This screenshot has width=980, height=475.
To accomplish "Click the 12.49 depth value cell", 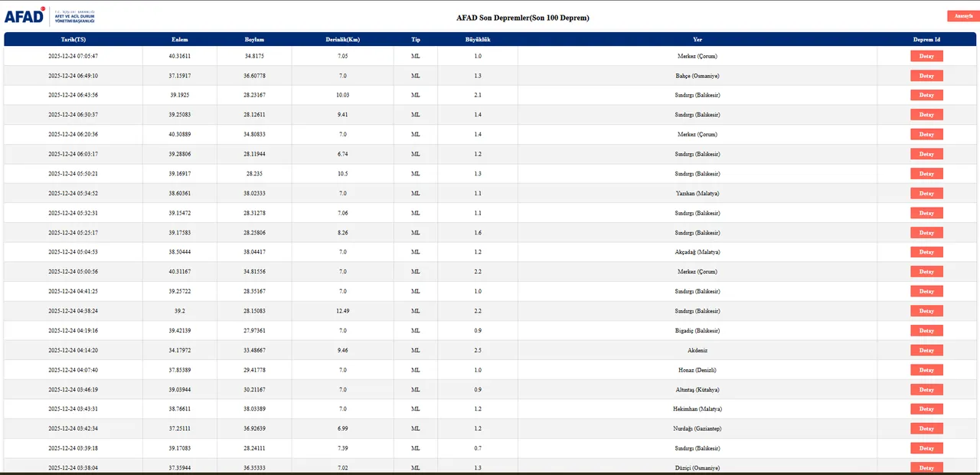I will tap(342, 311).
